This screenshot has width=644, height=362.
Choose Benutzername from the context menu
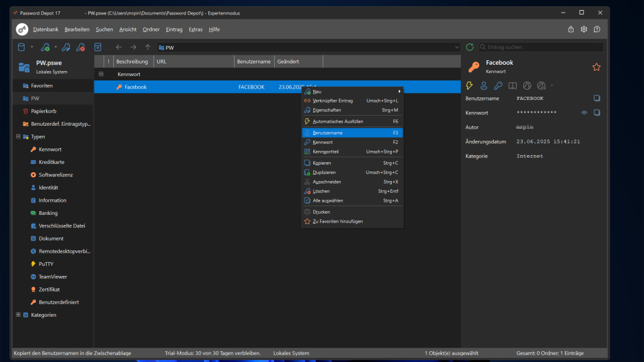tap(328, 133)
